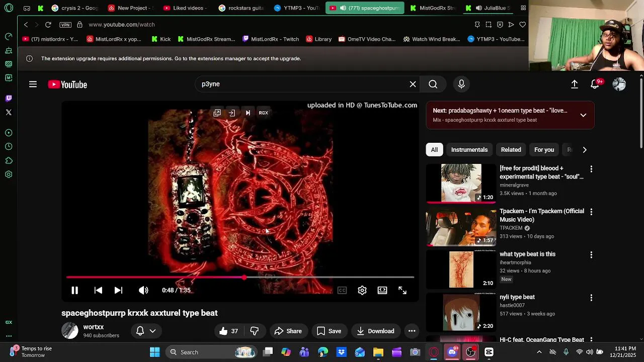
Task: Open Discord from the taskbar
Action: [x=452, y=352]
